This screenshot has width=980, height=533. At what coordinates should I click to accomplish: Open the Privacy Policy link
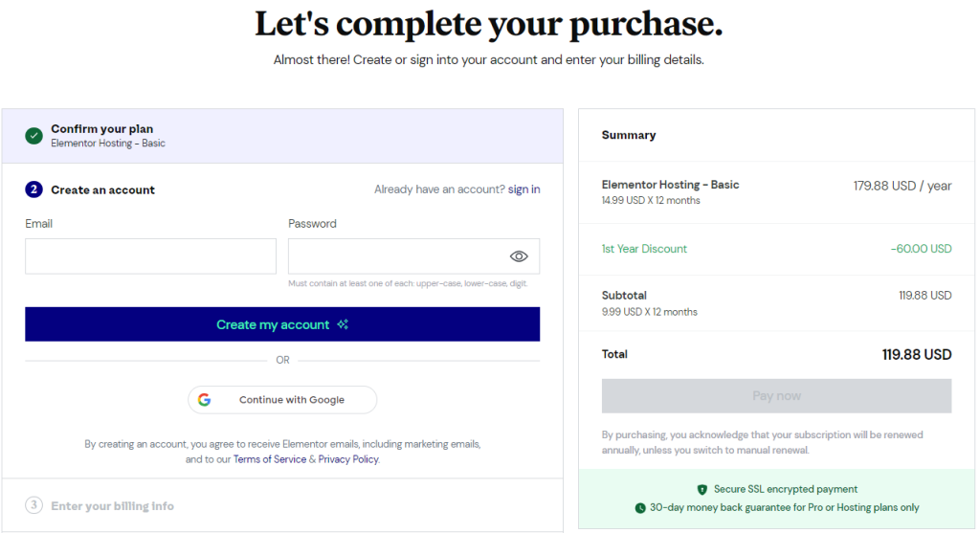348,459
